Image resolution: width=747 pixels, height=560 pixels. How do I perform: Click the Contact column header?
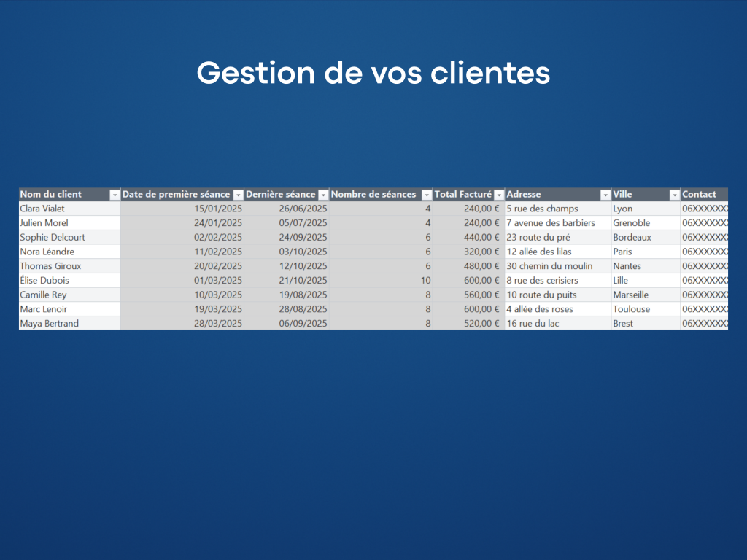pyautogui.click(x=704, y=194)
